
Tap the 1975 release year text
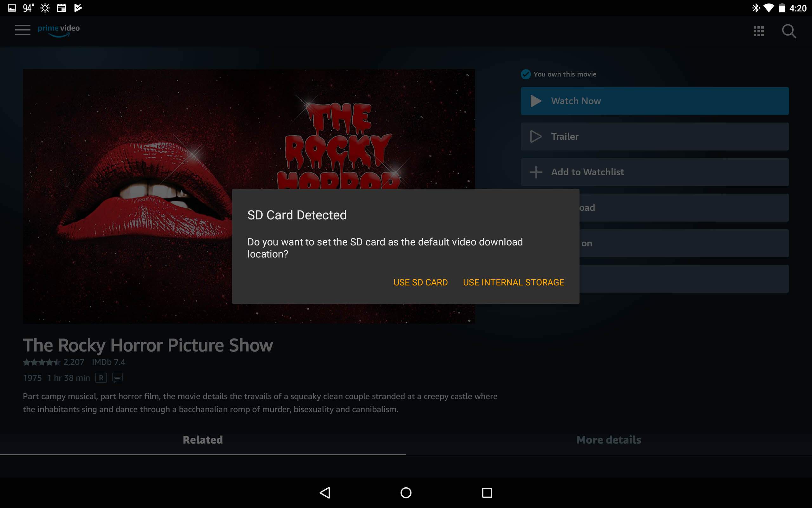32,378
